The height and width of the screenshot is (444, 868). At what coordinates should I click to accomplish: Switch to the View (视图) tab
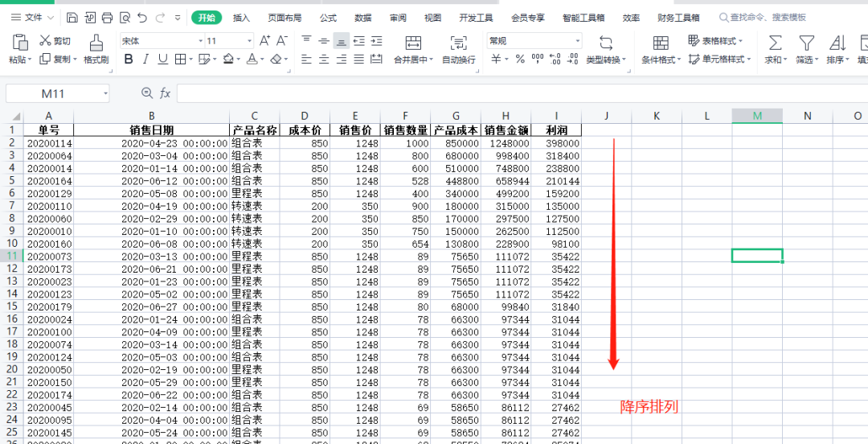pos(432,18)
